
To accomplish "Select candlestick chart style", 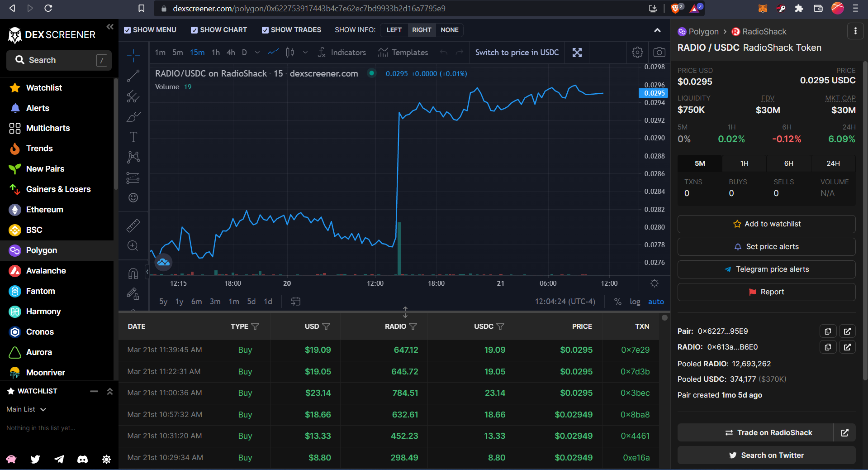I will click(290, 53).
